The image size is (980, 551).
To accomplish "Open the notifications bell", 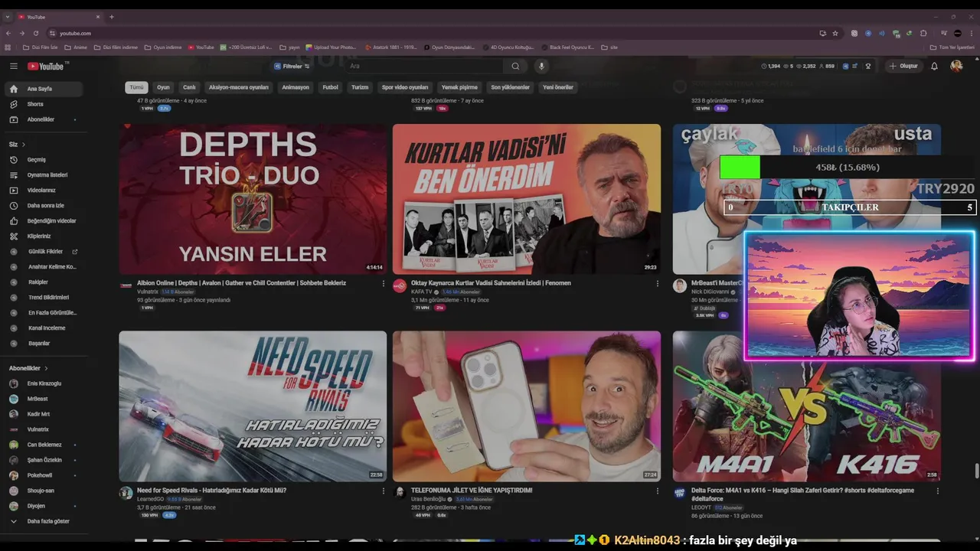I will [x=934, y=67].
